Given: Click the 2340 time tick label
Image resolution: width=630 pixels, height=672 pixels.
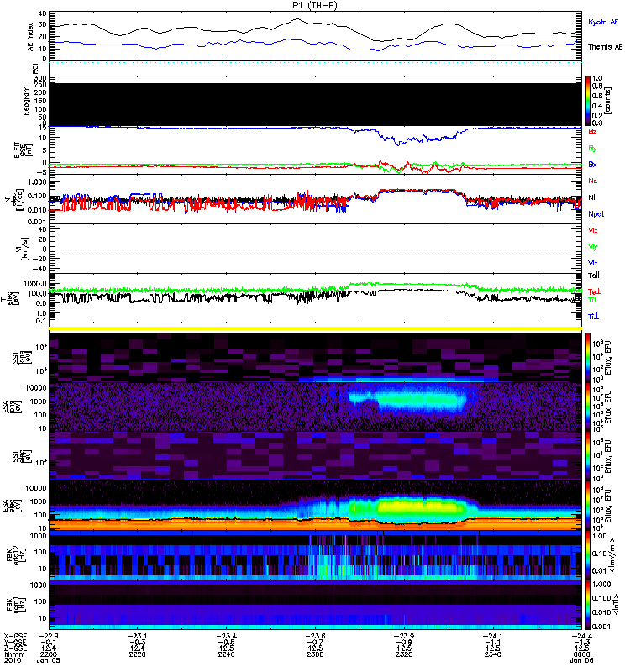Looking at the screenshot, I should [x=493, y=654].
